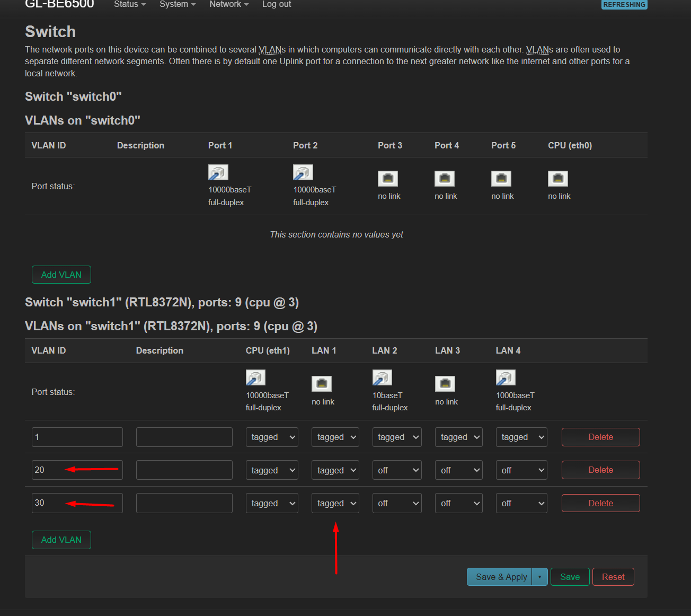Delete the VLAN 30 row
Image resolution: width=691 pixels, height=616 pixels.
pos(601,503)
